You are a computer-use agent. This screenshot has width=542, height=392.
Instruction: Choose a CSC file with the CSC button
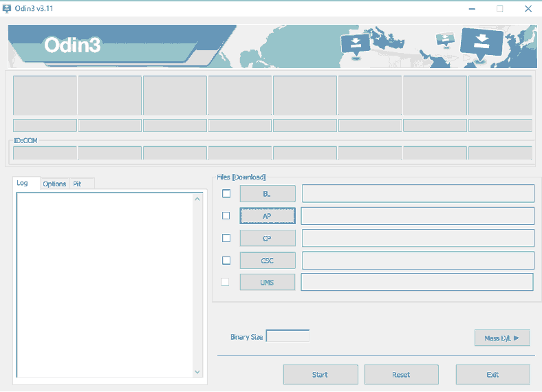268,260
